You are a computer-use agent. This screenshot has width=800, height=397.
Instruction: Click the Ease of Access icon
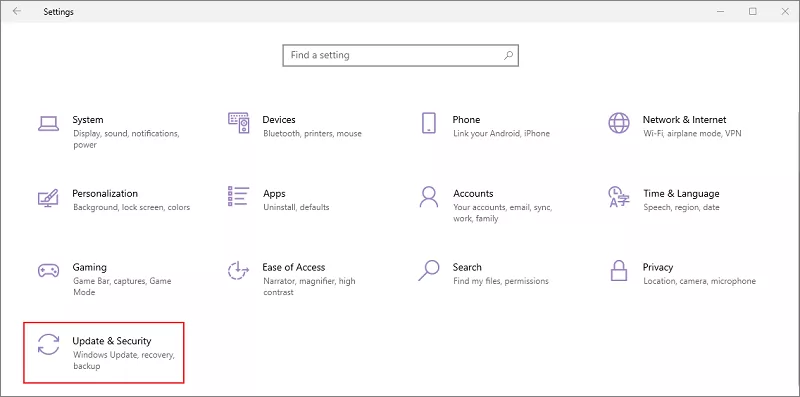click(238, 270)
